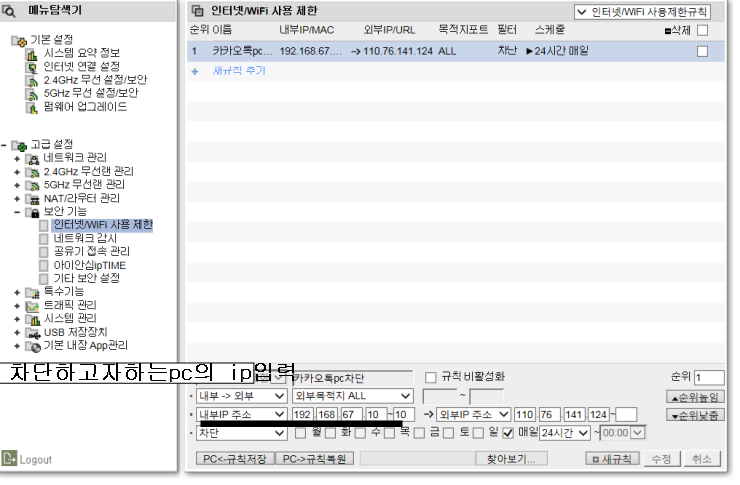Click the 보안 기능 lock folder icon

pos(33,212)
